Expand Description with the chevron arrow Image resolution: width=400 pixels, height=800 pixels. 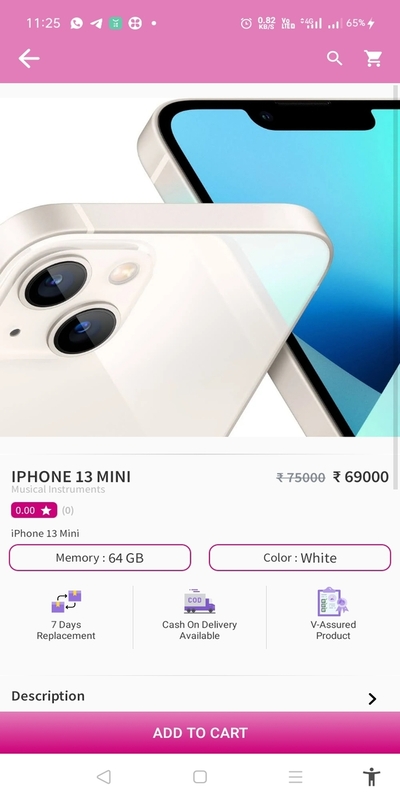tap(372, 698)
